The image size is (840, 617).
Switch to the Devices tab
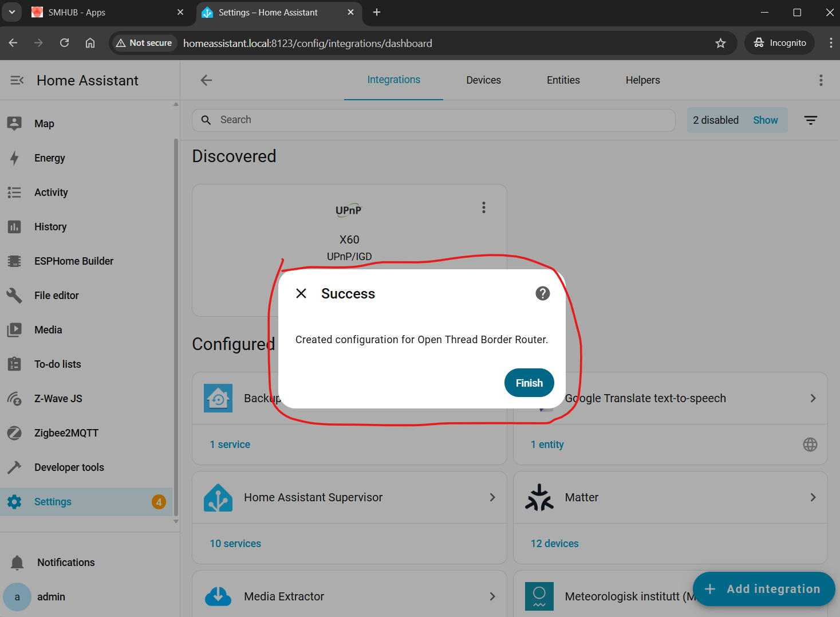tap(483, 80)
